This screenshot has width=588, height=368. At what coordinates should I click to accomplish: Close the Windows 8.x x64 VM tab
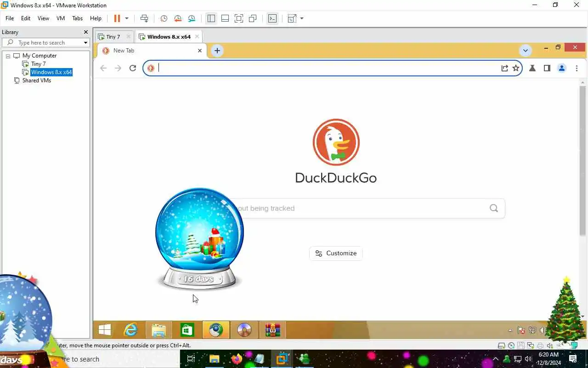pyautogui.click(x=197, y=37)
